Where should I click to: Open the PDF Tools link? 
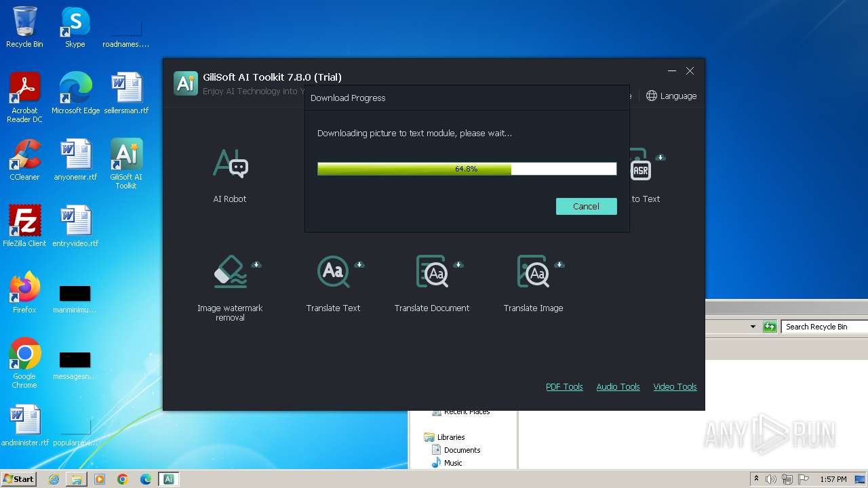(x=564, y=386)
